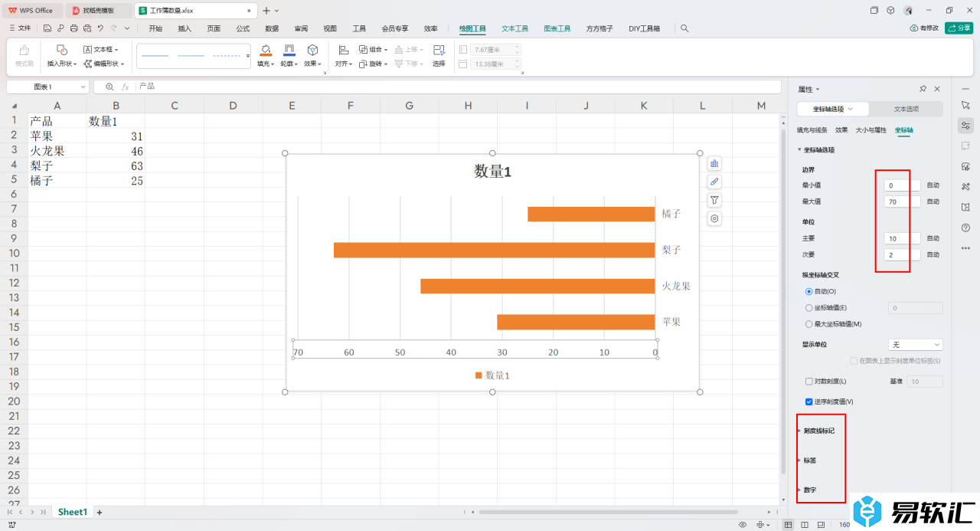Click the more options dots in sidebar
This screenshot has width=980, height=531.
click(965, 247)
